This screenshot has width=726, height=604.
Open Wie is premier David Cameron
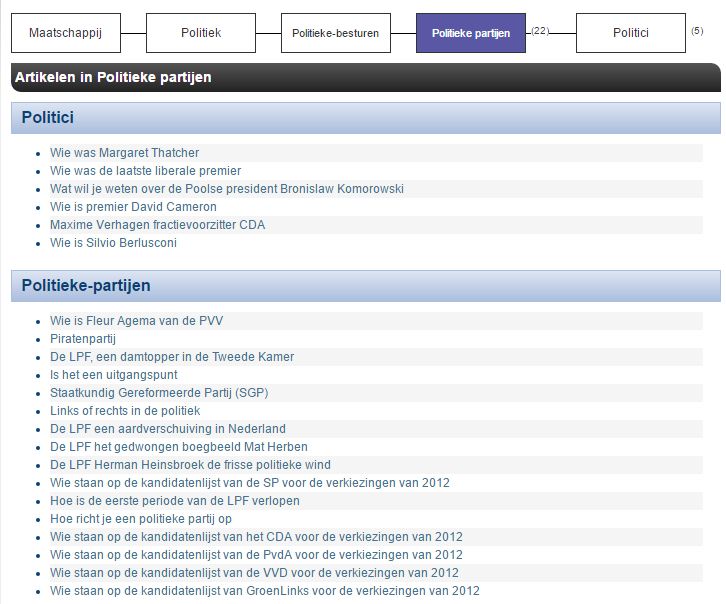tap(133, 207)
